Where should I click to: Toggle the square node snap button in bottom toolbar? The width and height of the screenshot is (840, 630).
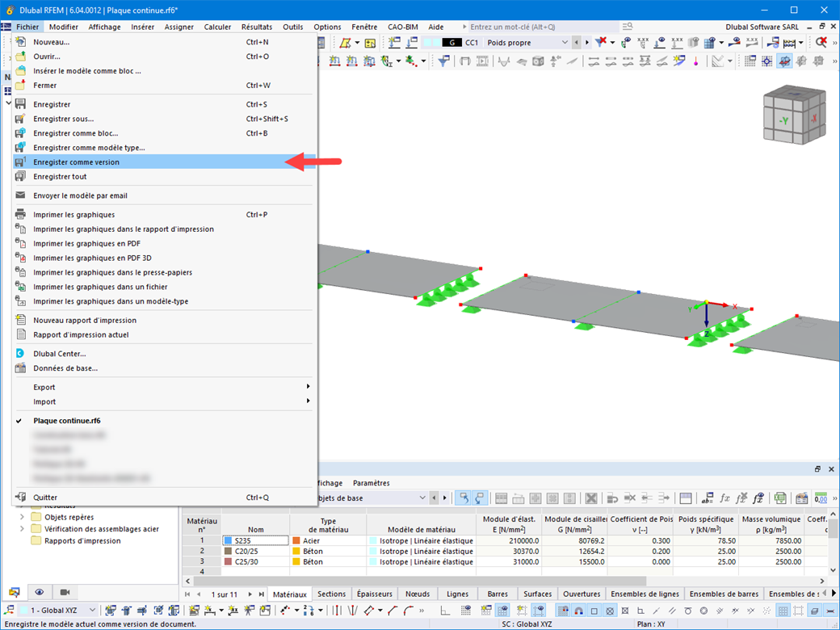(x=594, y=611)
